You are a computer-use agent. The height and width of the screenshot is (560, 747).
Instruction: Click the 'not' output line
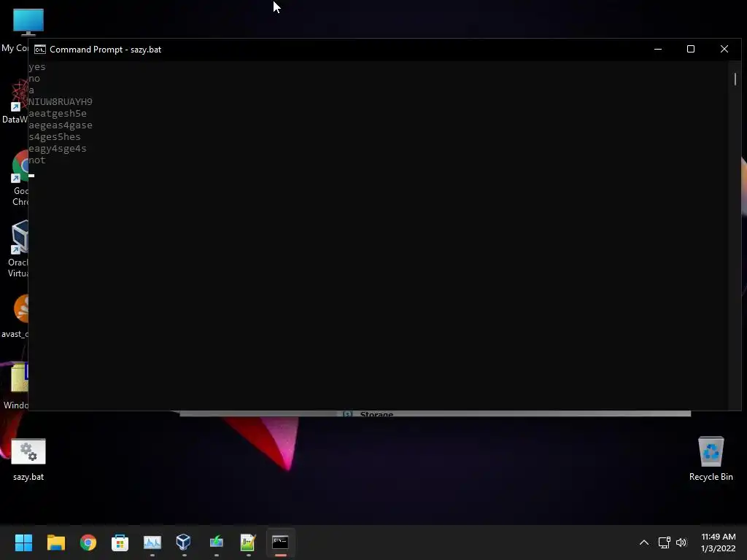tap(37, 160)
